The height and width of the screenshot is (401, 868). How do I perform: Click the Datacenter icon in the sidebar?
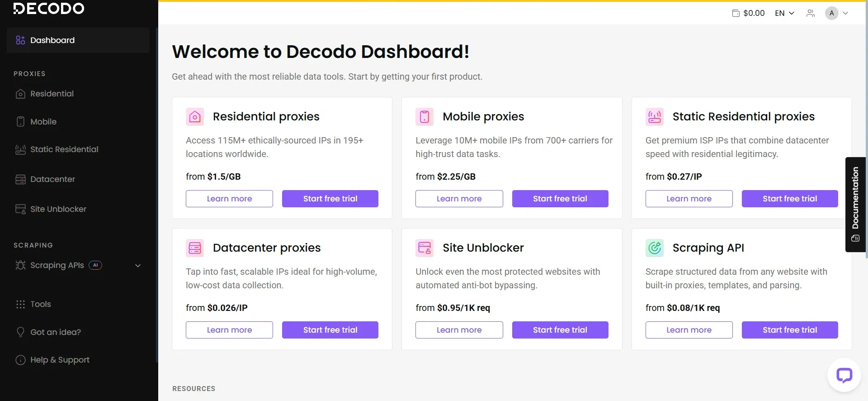click(21, 179)
